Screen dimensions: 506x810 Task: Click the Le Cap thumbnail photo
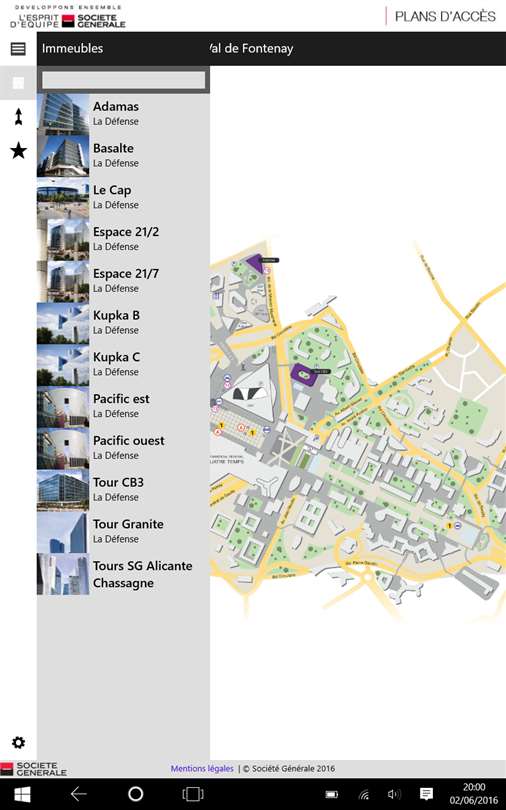tap(63, 198)
